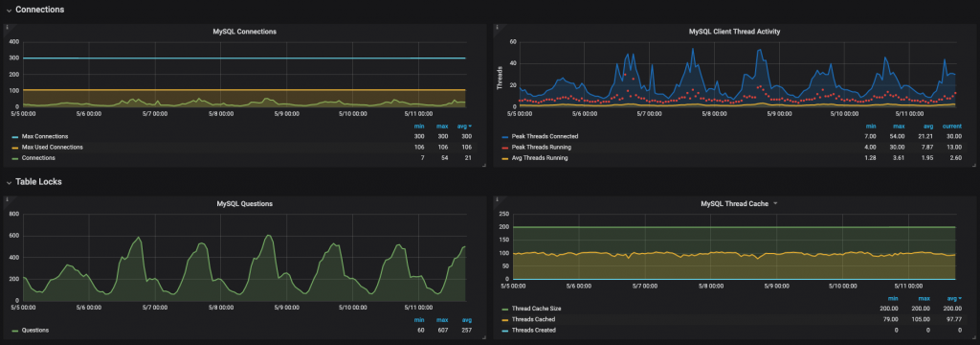Open MySQL Thread Cache panel title menu
The image size is (980, 345).
click(735, 203)
